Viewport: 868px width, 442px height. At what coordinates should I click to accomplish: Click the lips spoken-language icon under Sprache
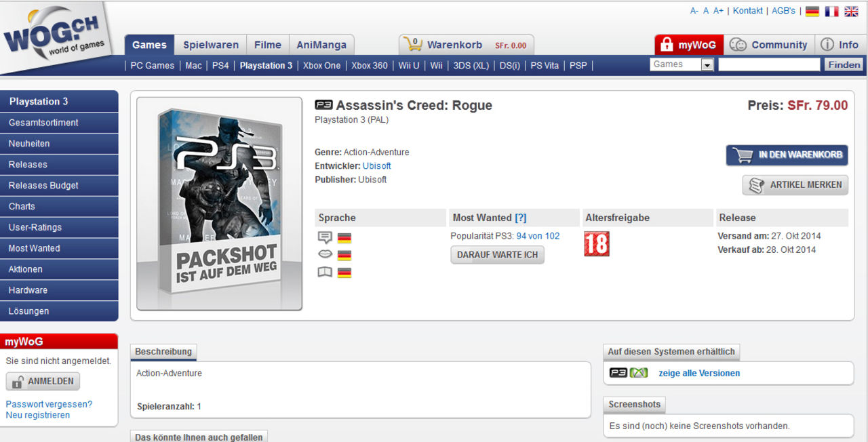325,255
